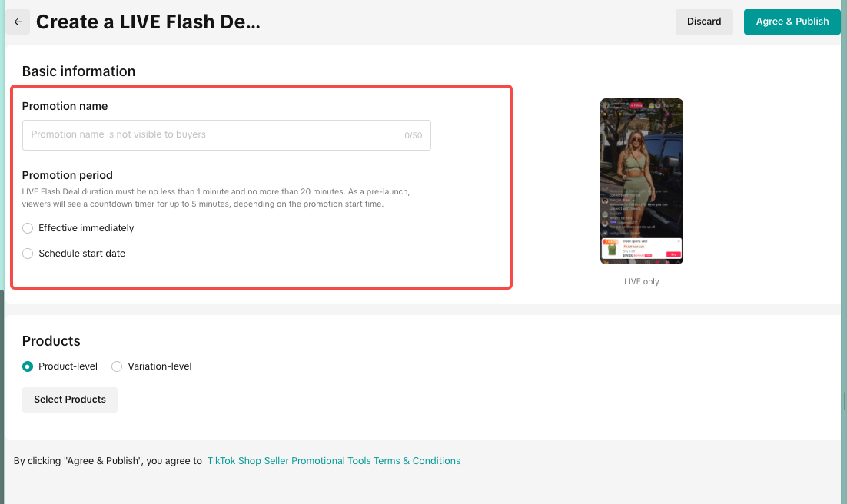
Task: Click the back arrow beside the page title
Action: click(x=18, y=22)
